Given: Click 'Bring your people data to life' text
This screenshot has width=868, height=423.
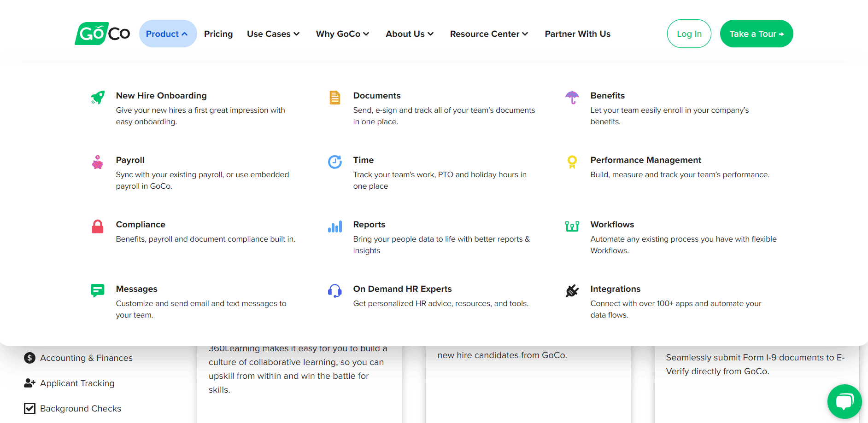Looking at the screenshot, I should coord(441,244).
